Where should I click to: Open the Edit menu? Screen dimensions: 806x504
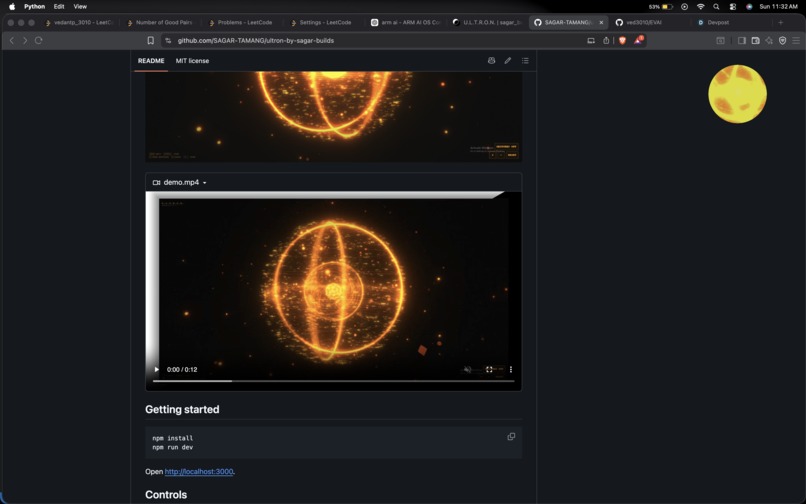[59, 6]
